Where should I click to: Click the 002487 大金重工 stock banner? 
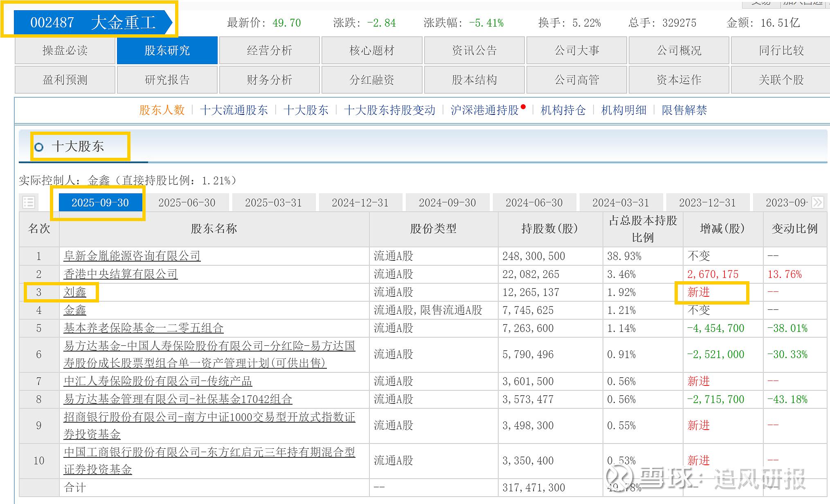(92, 22)
